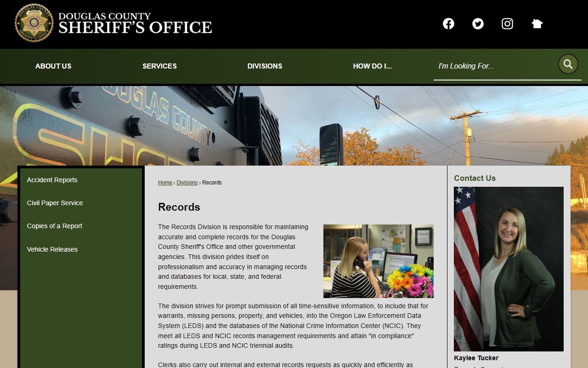Image resolution: width=588 pixels, height=368 pixels.
Task: Open Civil Paper Service link
Action: click(55, 203)
